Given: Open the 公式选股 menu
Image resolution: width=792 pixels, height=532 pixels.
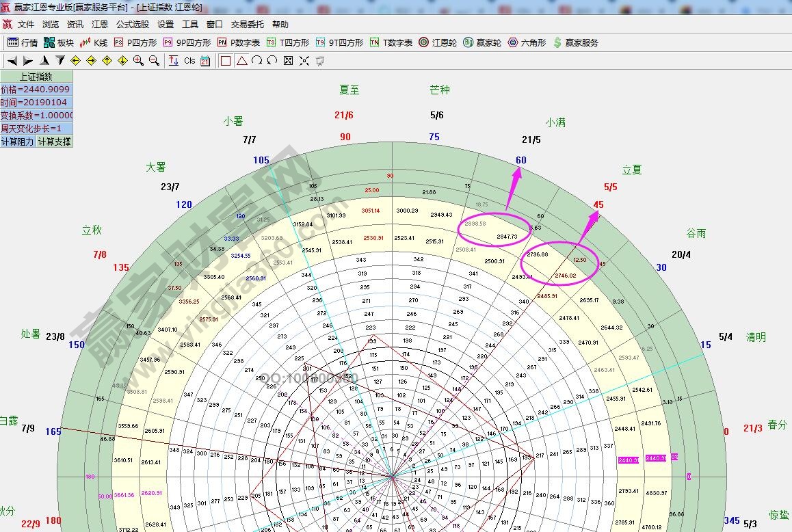Looking at the screenshot, I should pos(132,24).
